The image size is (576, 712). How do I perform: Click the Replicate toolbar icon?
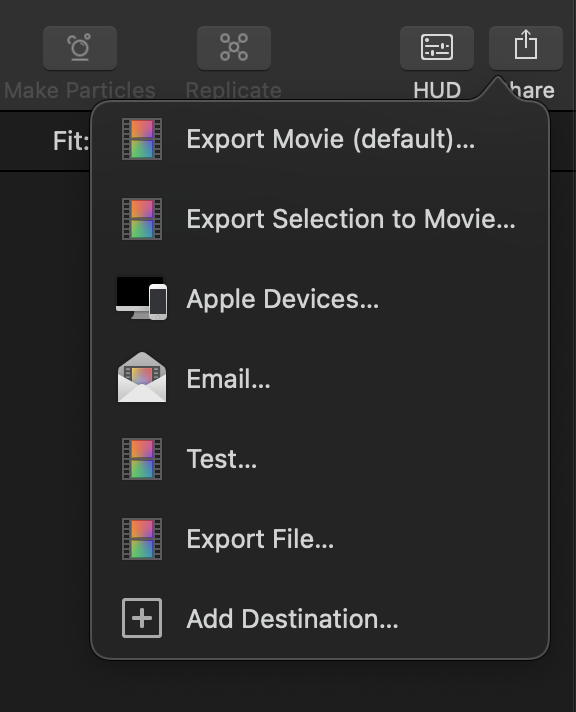[234, 48]
